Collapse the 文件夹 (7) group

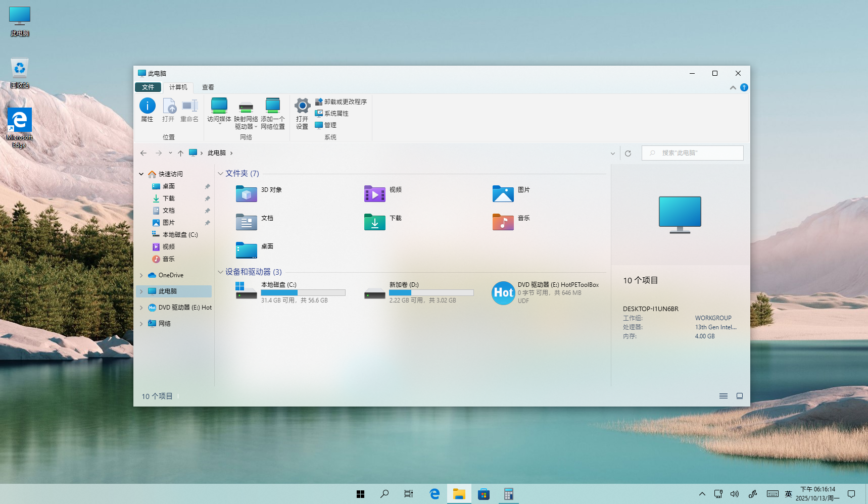click(x=220, y=174)
